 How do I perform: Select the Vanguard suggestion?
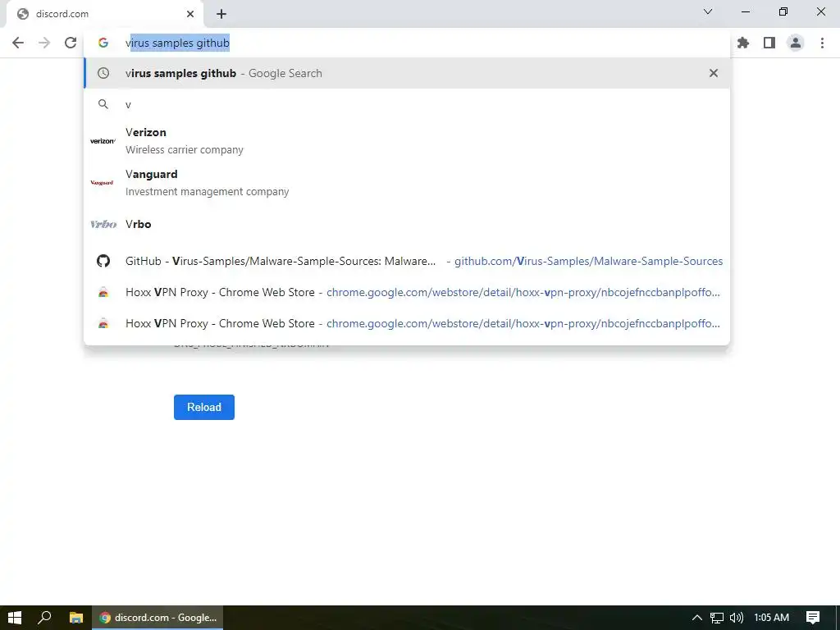click(407, 183)
